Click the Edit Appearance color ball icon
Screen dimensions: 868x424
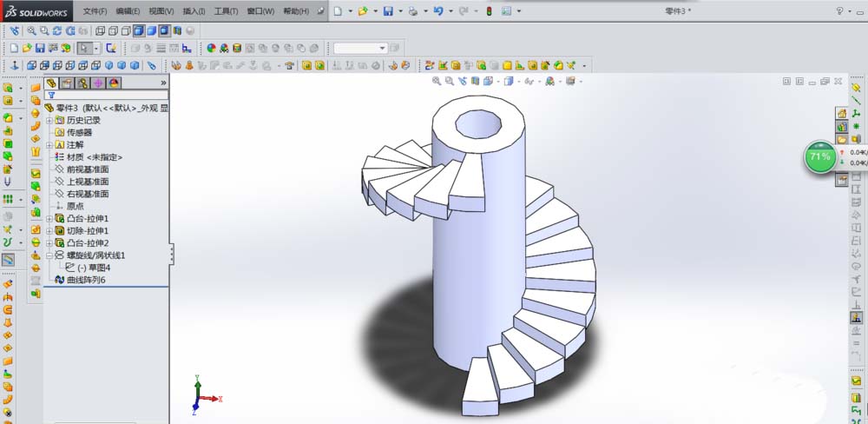[211, 48]
